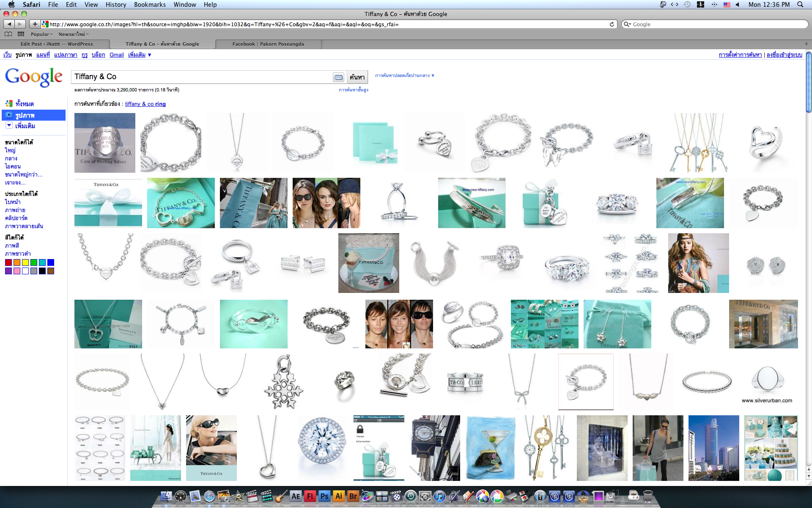Open the Popular bookmarks folder dropdown
The width and height of the screenshot is (812, 508).
[x=41, y=34]
